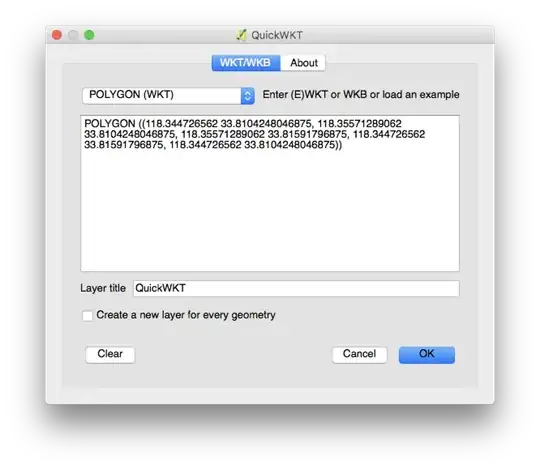The height and width of the screenshot is (469, 540).
Task: Open the About tab
Action: (303, 63)
